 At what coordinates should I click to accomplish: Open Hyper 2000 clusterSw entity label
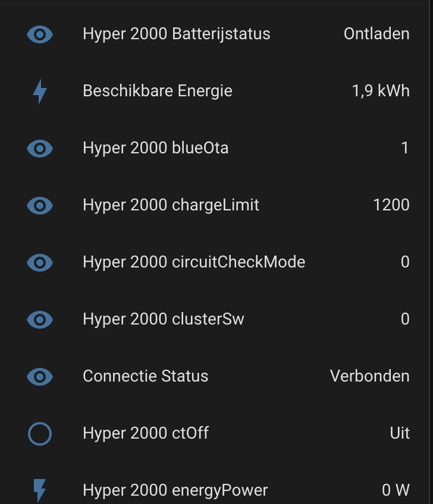tap(164, 319)
